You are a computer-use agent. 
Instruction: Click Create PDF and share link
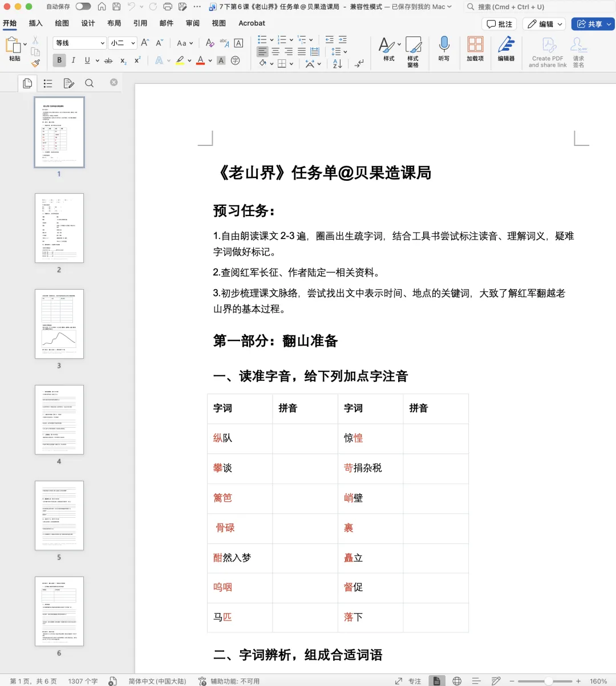[x=548, y=52]
